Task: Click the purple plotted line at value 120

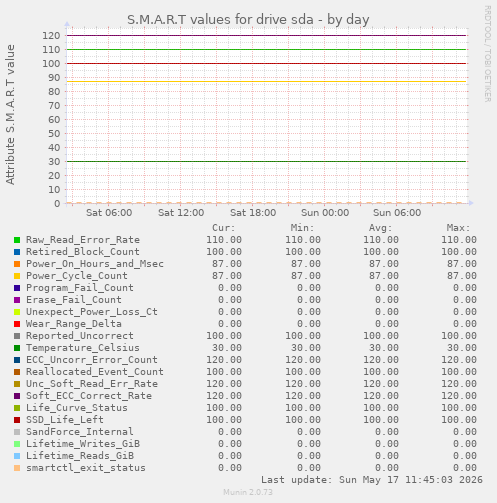Action: (267, 35)
